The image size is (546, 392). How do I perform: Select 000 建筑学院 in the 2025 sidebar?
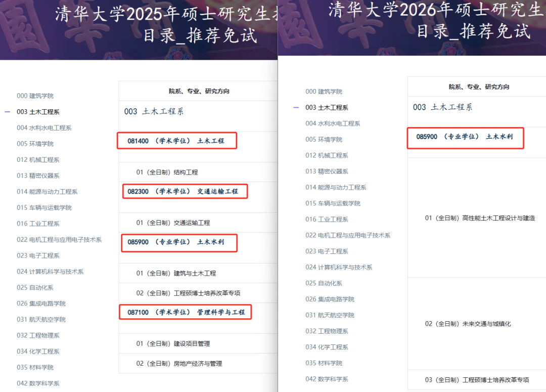pos(35,96)
